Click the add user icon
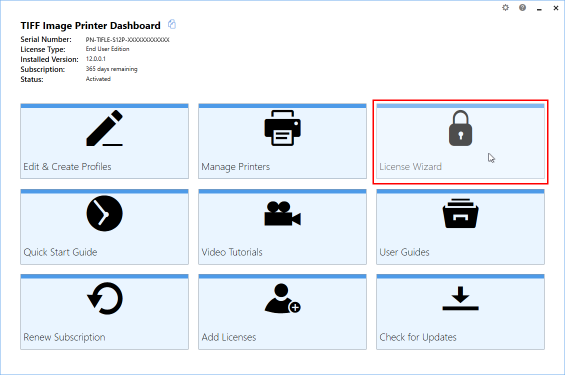Image resolution: width=565 pixels, height=375 pixels. click(x=283, y=298)
